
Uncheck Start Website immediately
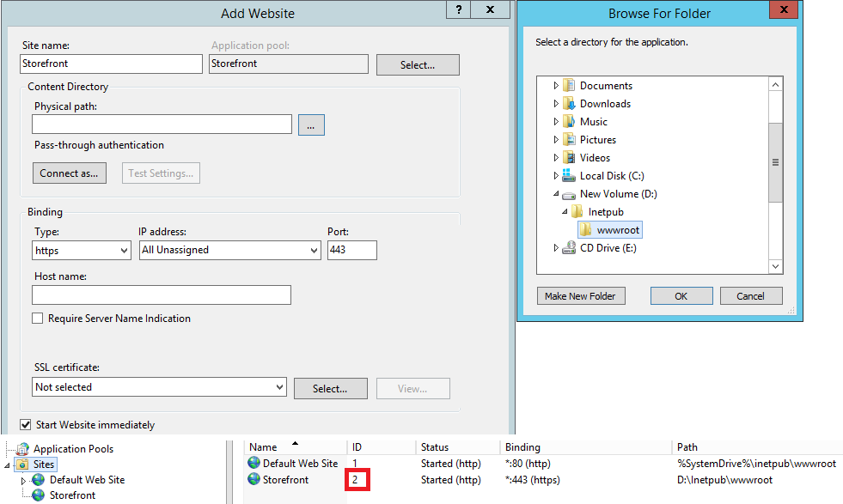25,424
